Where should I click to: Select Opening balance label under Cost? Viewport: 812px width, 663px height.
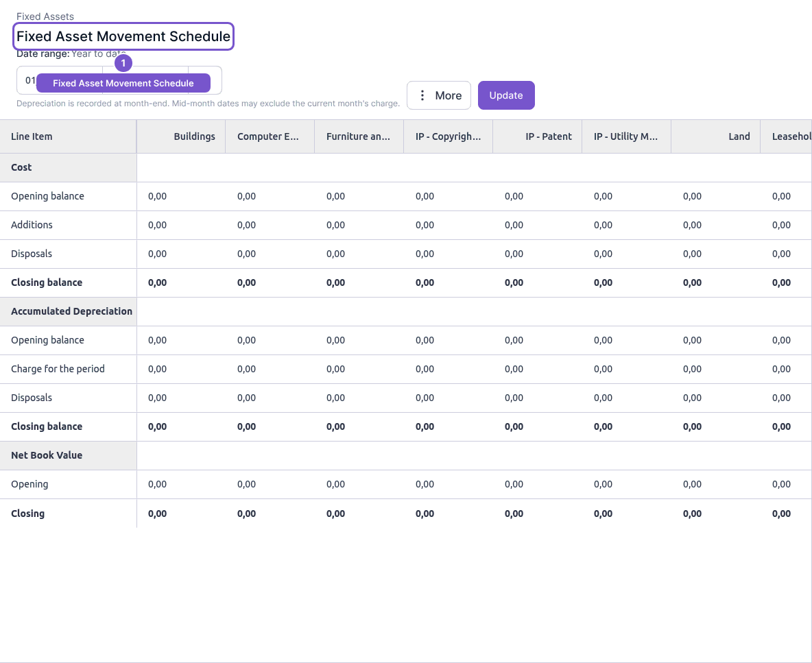(47, 196)
